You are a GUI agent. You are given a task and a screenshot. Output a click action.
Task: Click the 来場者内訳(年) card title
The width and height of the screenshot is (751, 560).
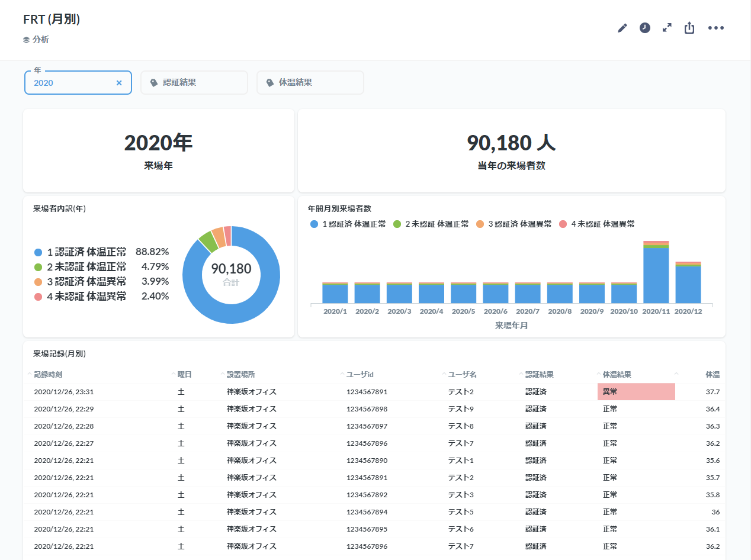click(60, 208)
